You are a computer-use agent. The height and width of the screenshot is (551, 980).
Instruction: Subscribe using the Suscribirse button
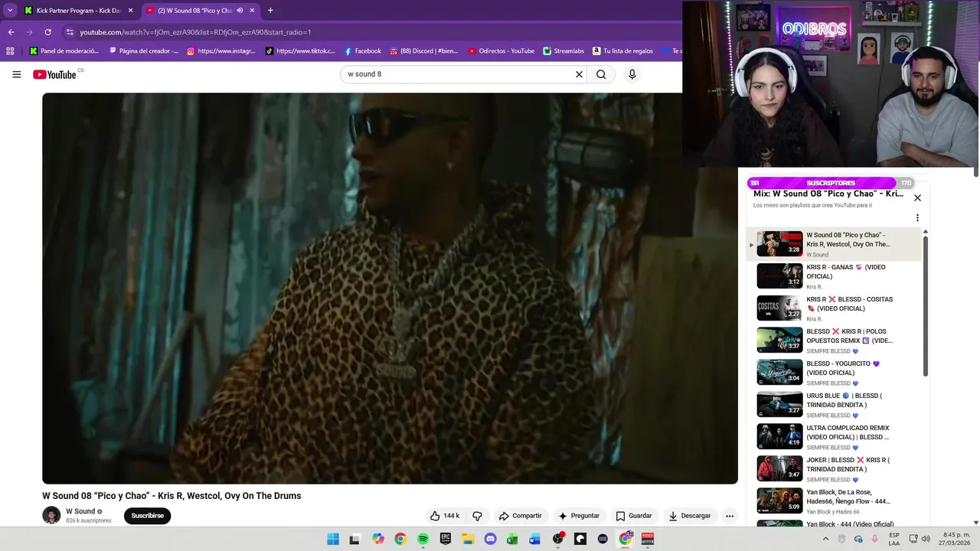pyautogui.click(x=147, y=516)
